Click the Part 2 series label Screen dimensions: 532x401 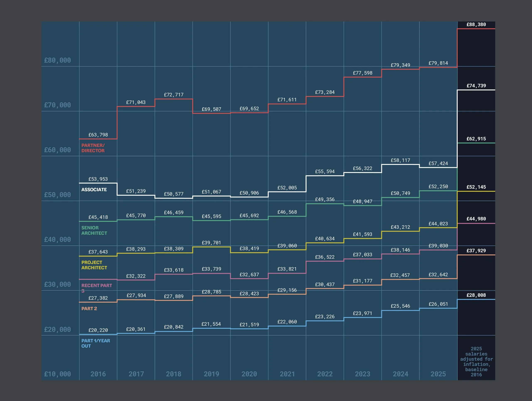coord(89,308)
